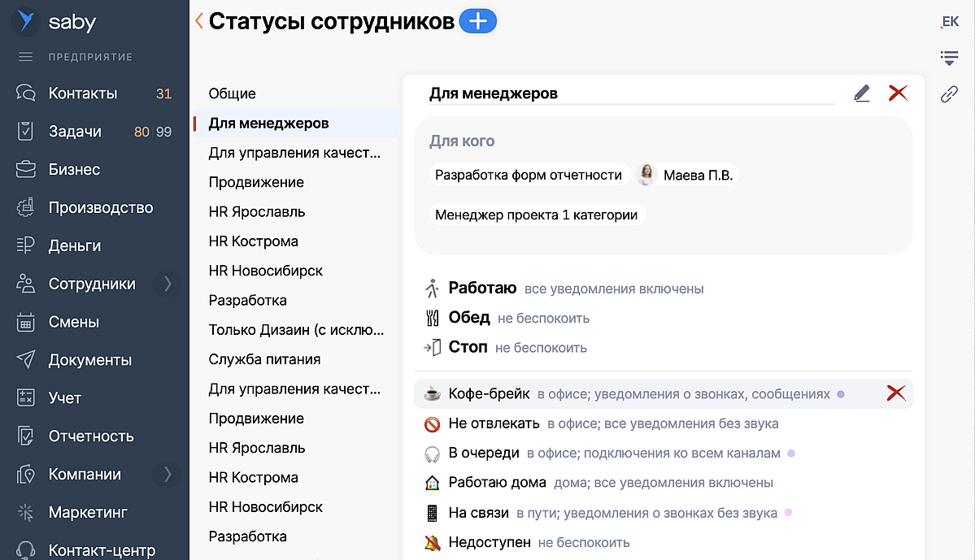Open Задачи section in the sidebar
The height and width of the screenshot is (560, 975).
point(75,132)
